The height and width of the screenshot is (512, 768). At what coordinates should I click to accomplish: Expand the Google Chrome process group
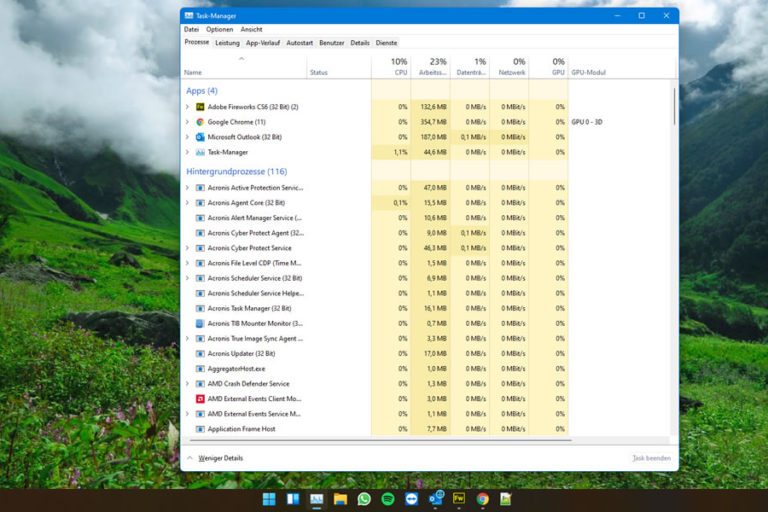pyautogui.click(x=187, y=122)
